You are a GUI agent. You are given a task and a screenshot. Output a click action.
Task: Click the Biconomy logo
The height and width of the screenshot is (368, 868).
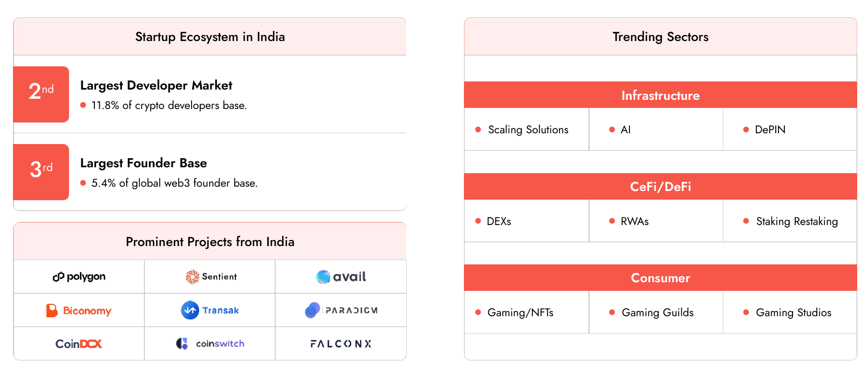(79, 311)
